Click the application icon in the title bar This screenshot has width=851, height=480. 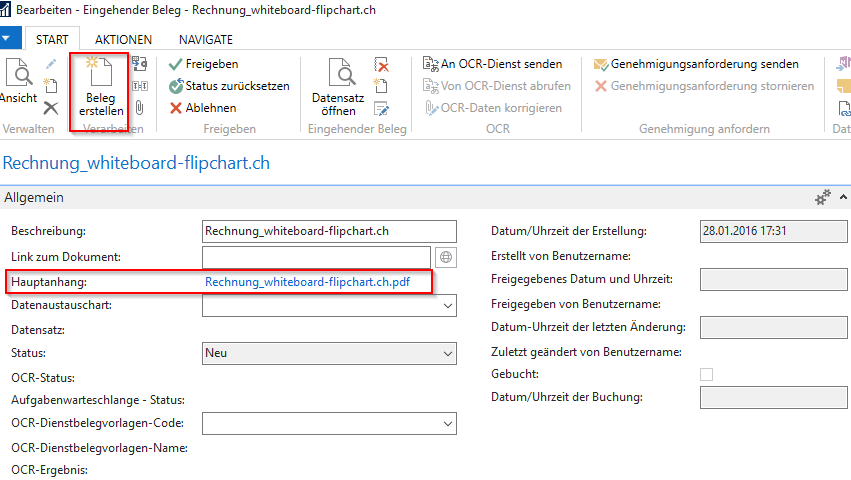[x=5, y=9]
